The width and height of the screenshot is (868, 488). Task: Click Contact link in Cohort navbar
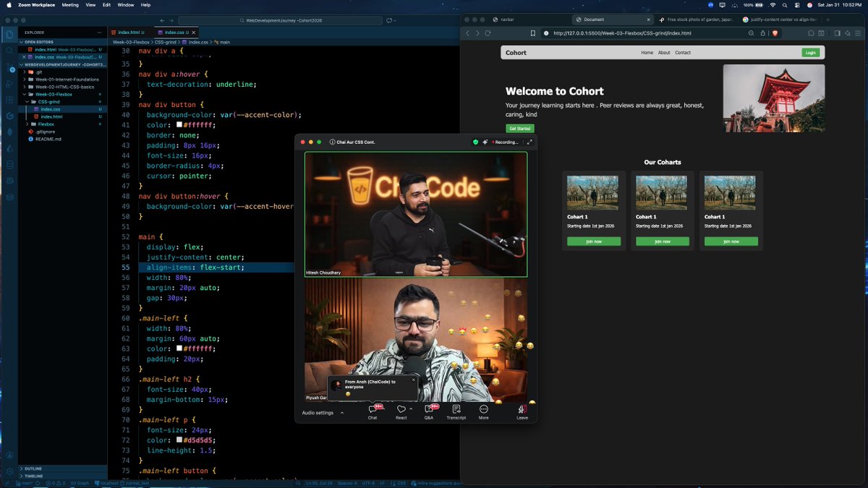click(x=683, y=53)
